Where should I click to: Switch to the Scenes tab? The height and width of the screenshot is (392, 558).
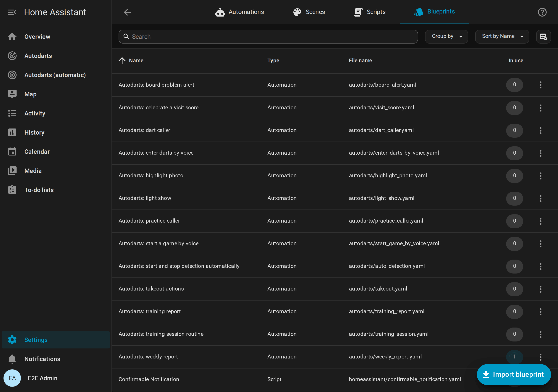pyautogui.click(x=309, y=12)
